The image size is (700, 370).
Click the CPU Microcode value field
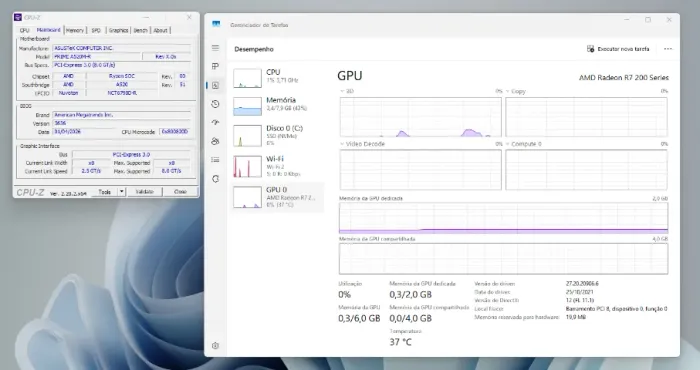click(x=175, y=132)
